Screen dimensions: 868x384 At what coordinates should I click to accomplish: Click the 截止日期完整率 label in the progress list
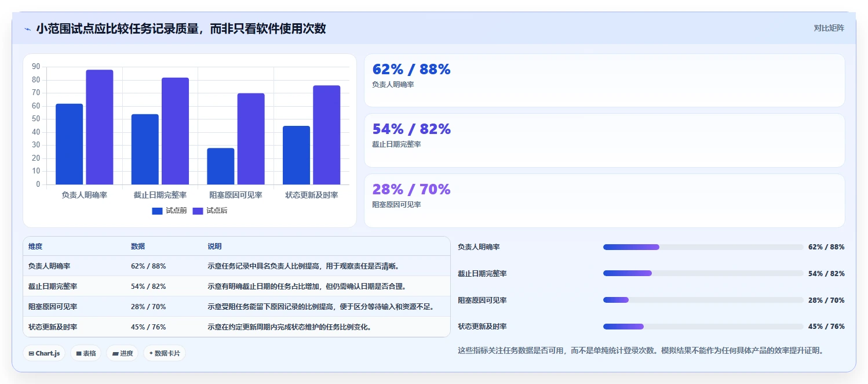point(482,274)
